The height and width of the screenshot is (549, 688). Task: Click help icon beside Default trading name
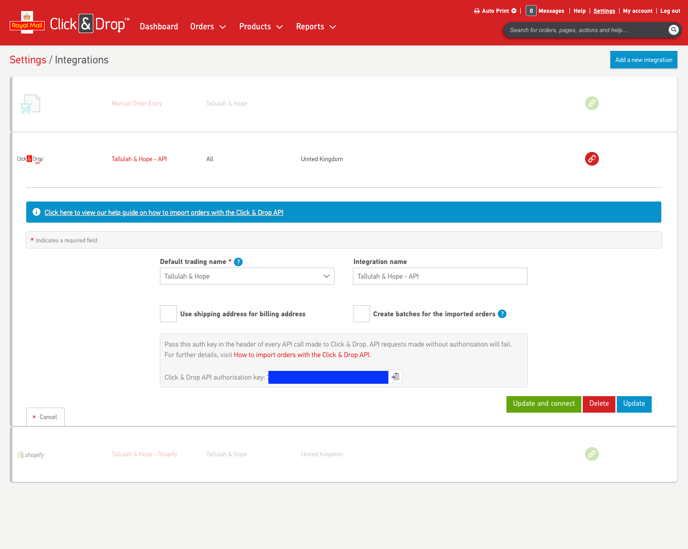pyautogui.click(x=238, y=262)
